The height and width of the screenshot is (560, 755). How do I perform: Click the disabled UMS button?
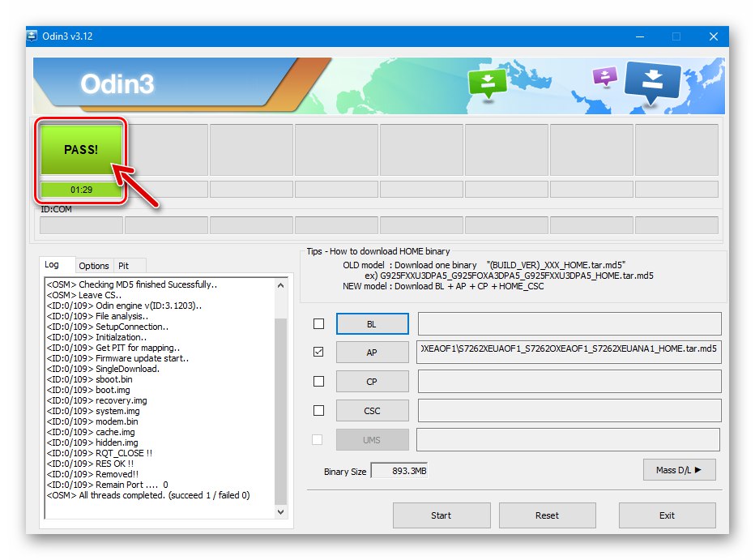(372, 440)
